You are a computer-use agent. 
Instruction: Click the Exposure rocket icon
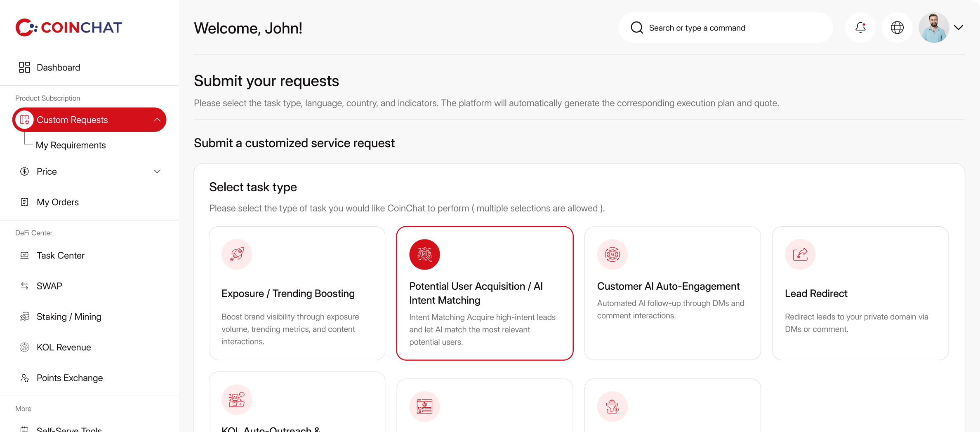[237, 254]
